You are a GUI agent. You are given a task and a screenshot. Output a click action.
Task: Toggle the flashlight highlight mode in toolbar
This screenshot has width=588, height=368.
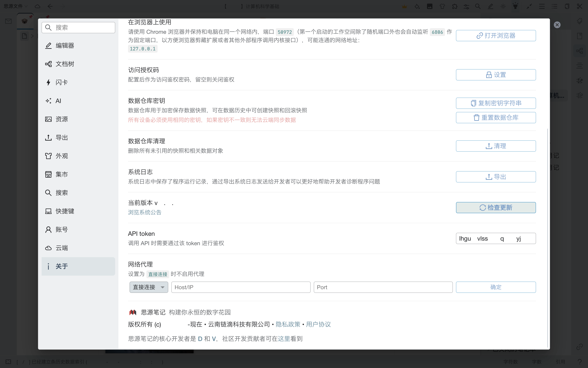click(x=515, y=6)
